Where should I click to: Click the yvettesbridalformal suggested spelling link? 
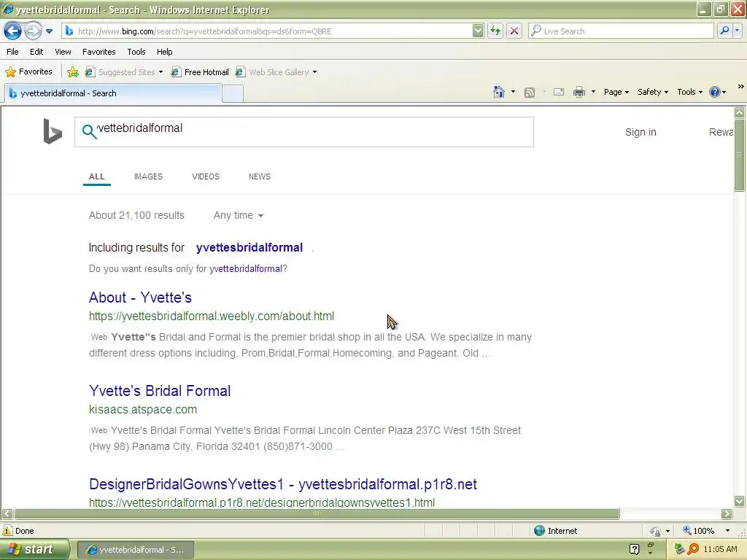pos(249,248)
